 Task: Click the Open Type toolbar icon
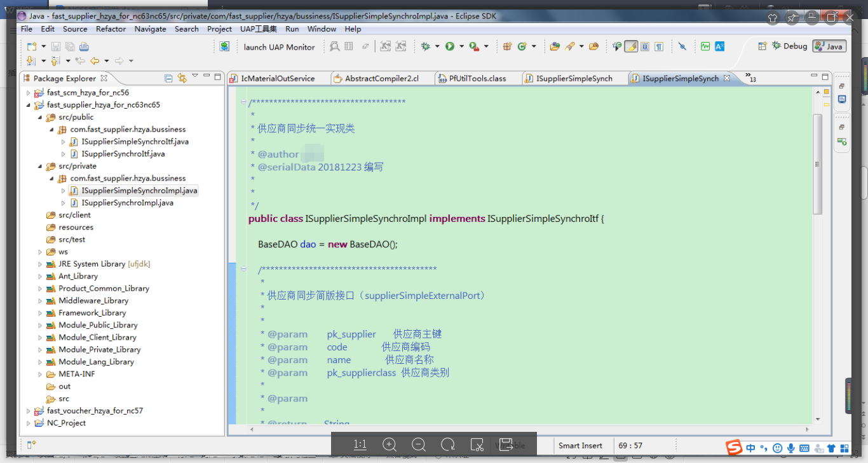click(555, 46)
